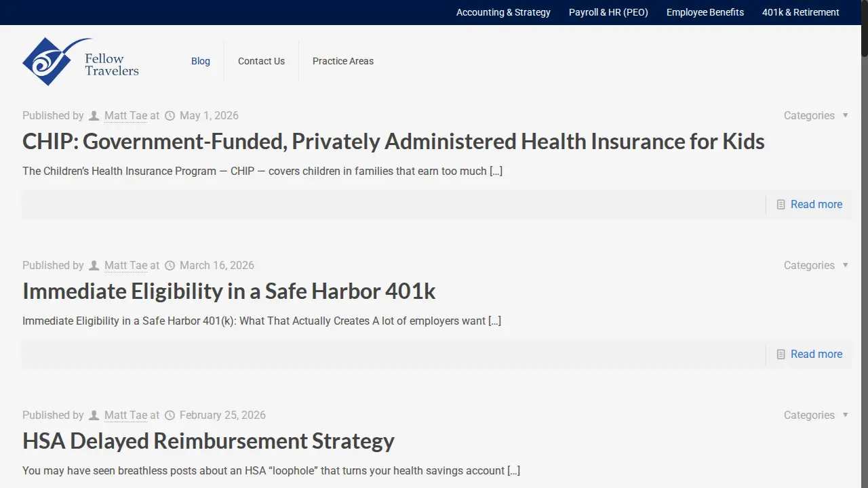Open the CHIP health insurance article title
Screen dimensions: 868x488
click(x=393, y=142)
